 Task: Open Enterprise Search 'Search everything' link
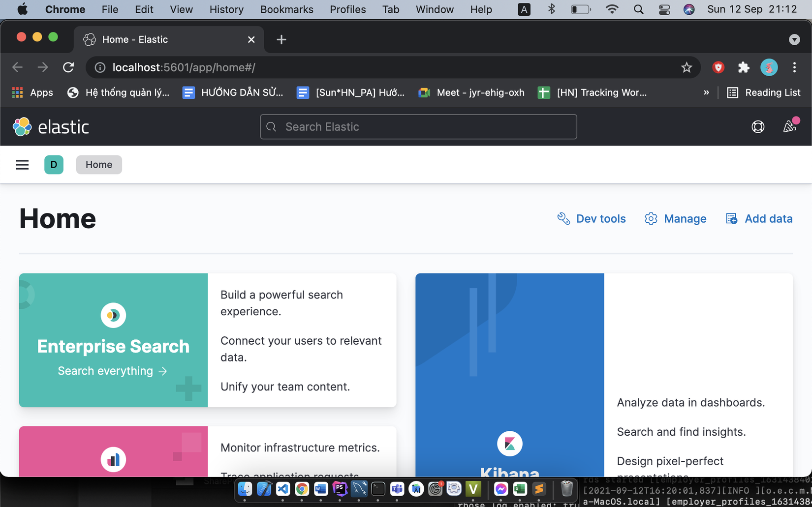113,371
